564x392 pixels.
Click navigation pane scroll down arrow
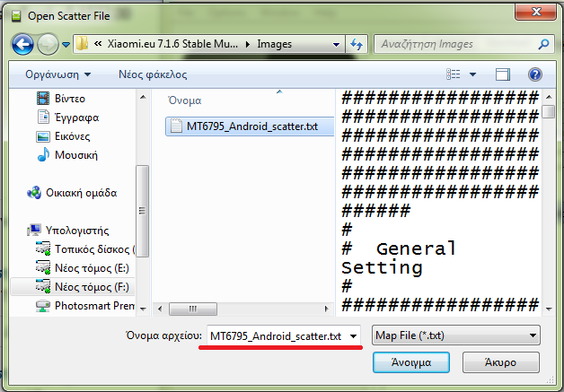[x=143, y=309]
